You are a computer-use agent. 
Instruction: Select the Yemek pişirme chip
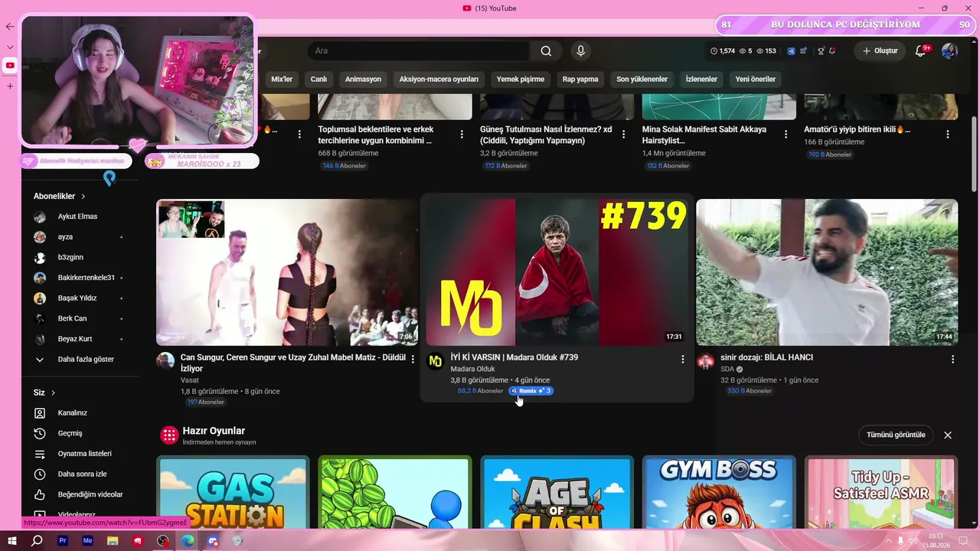coord(521,79)
